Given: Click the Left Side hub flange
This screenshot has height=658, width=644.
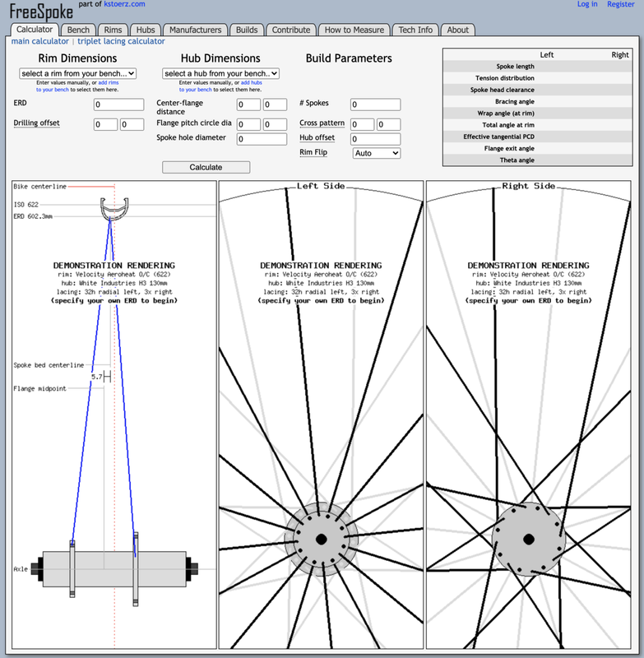Looking at the screenshot, I should pyautogui.click(x=322, y=540).
